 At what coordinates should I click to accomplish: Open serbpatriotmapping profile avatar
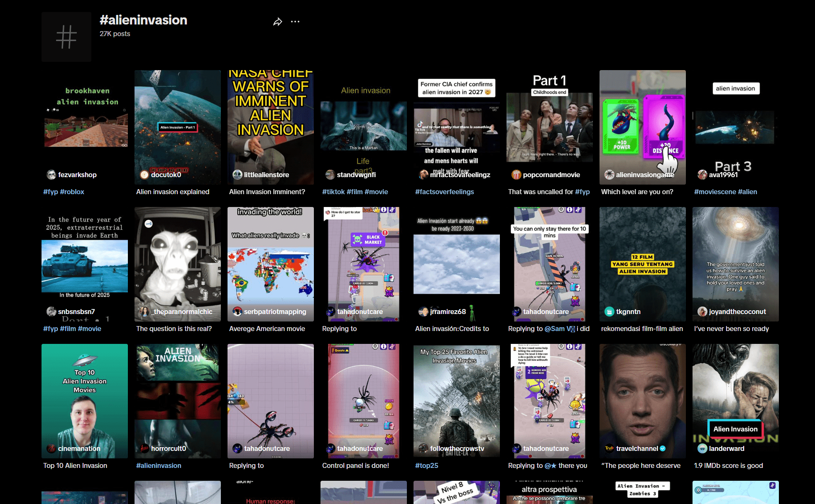(x=237, y=312)
